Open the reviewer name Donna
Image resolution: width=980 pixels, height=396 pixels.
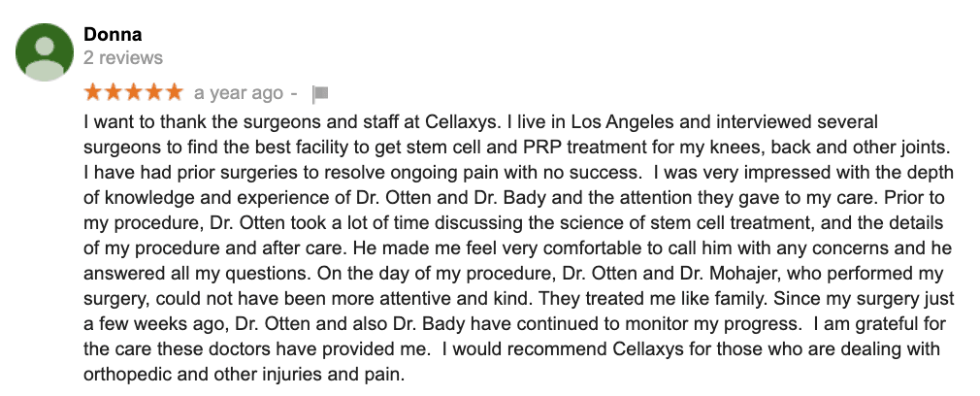tap(113, 35)
